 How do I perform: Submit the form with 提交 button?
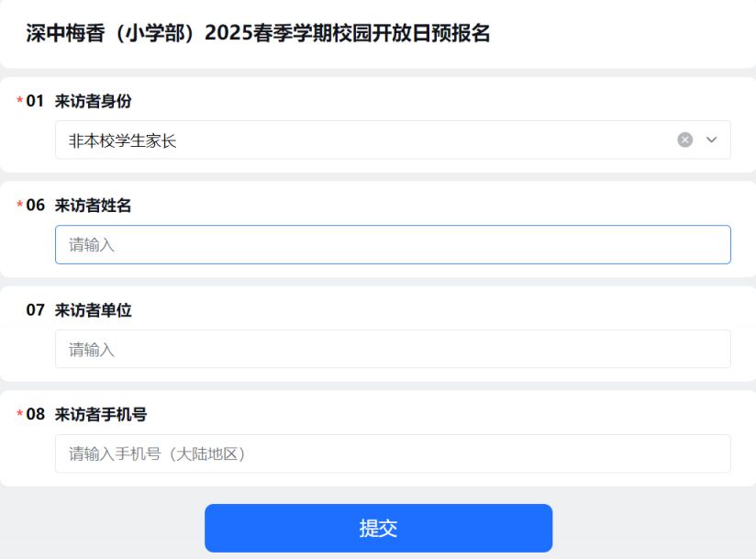pos(379,528)
